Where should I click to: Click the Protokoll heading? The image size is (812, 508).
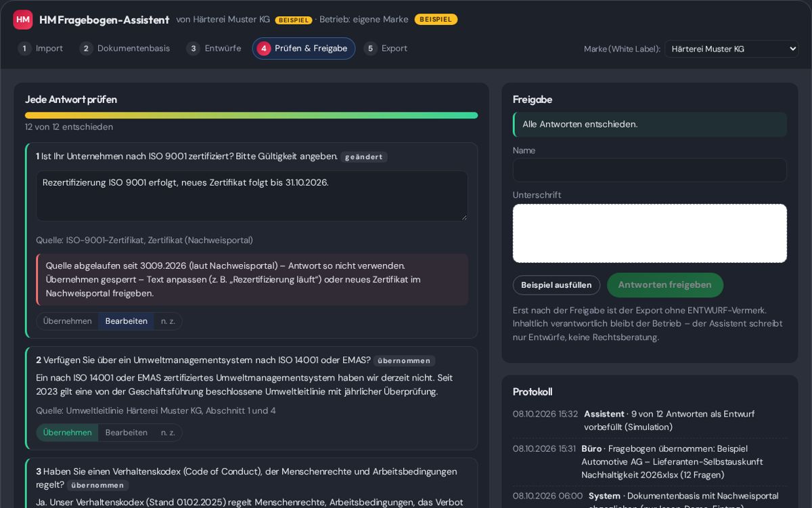[x=533, y=392]
